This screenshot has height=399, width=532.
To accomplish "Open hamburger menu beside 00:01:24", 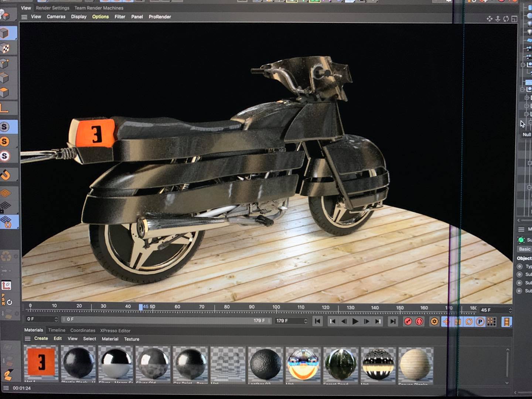I will point(6,388).
